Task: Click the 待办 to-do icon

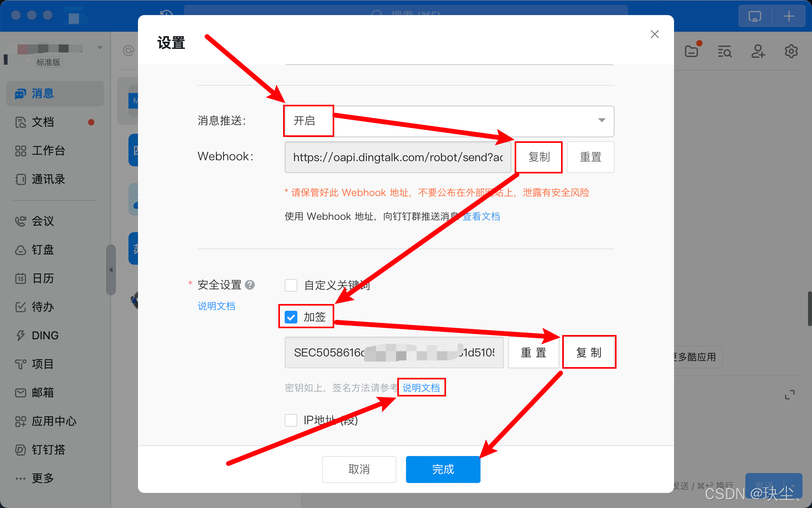Action: [21, 307]
